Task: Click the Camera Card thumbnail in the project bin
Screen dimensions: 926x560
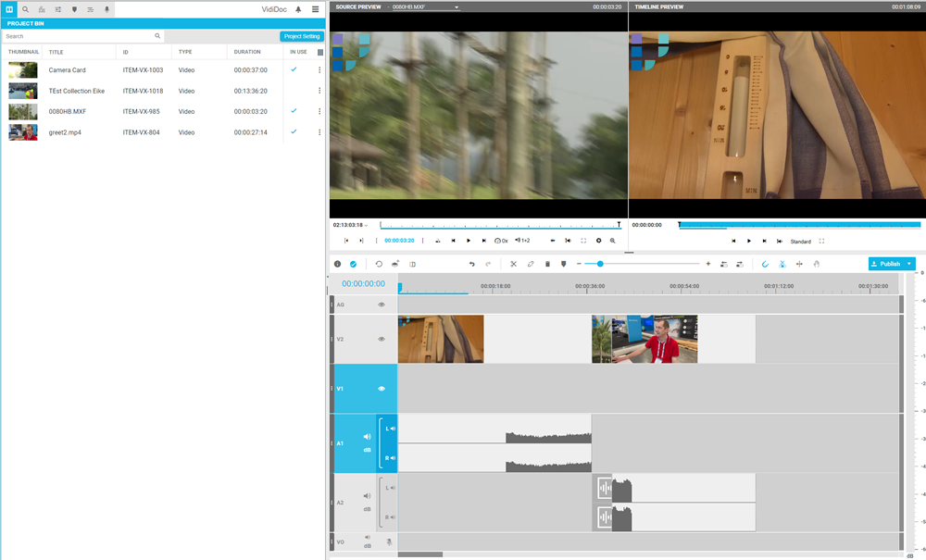Action: [21, 69]
